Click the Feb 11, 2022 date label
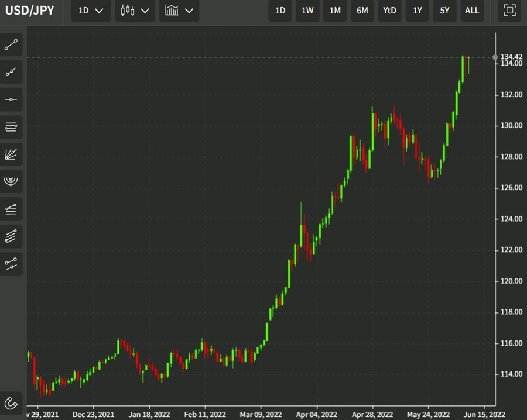The width and height of the screenshot is (527, 420). pos(205,415)
